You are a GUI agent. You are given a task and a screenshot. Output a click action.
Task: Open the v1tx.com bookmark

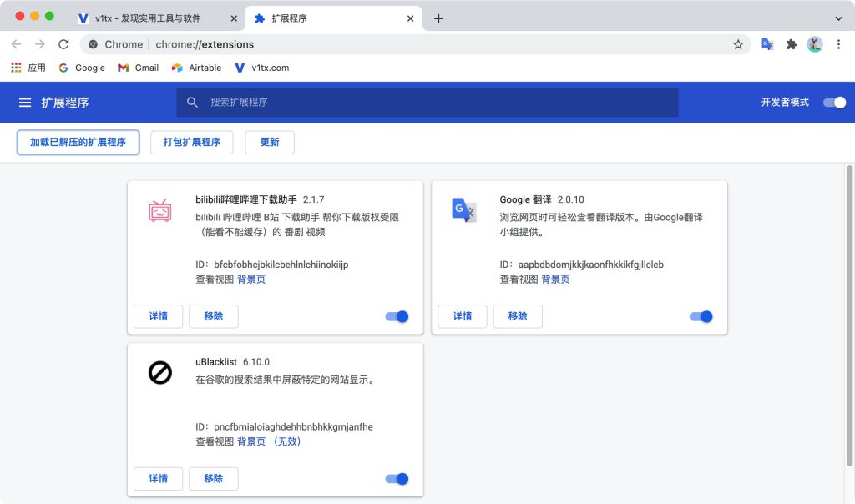[x=261, y=68]
